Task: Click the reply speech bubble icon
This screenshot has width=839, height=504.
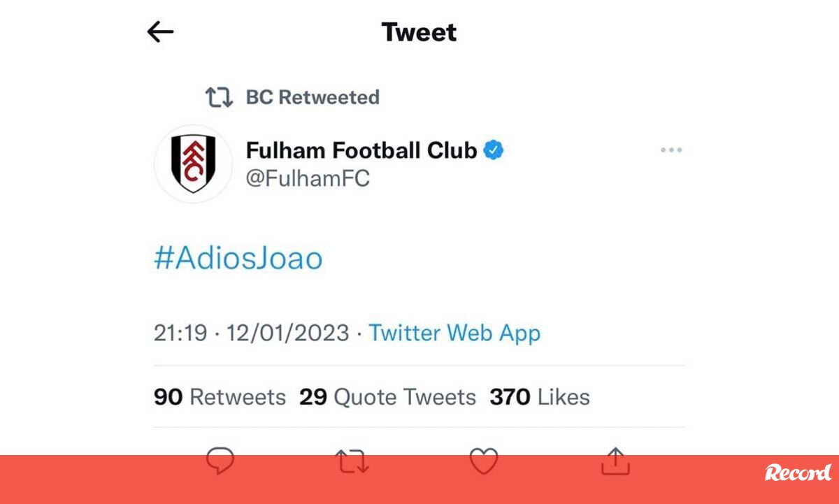Action: [220, 461]
